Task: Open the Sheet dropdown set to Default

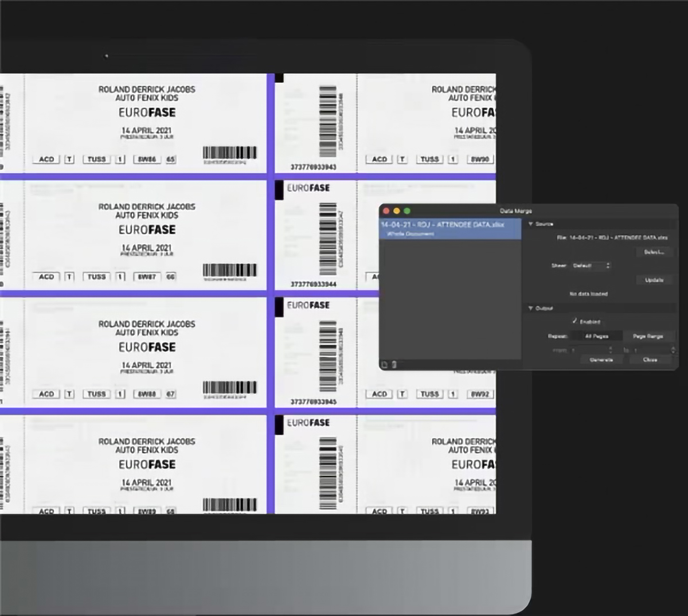Action: click(591, 266)
